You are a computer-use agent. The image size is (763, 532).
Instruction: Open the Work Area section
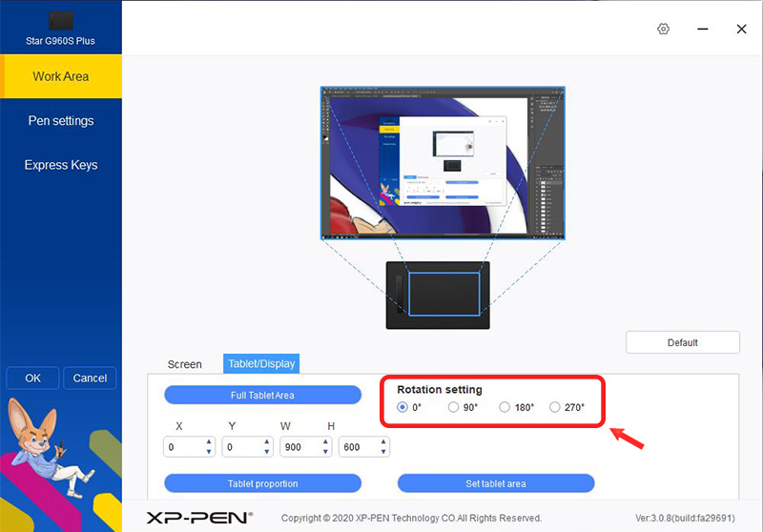tap(61, 76)
